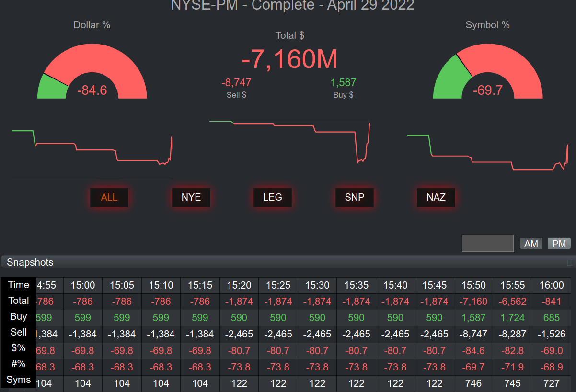Collapse the Snapshots panel header

[288, 262]
